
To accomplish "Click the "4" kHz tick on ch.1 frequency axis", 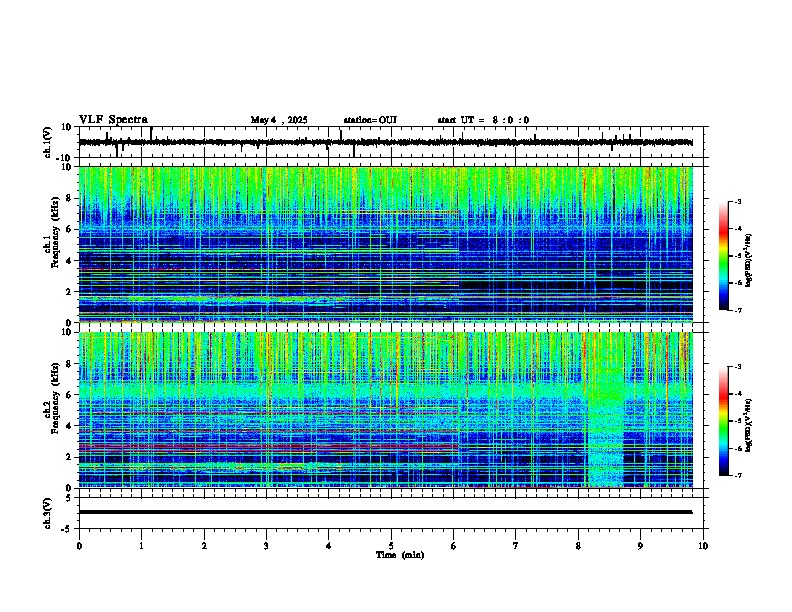I will [x=69, y=261].
